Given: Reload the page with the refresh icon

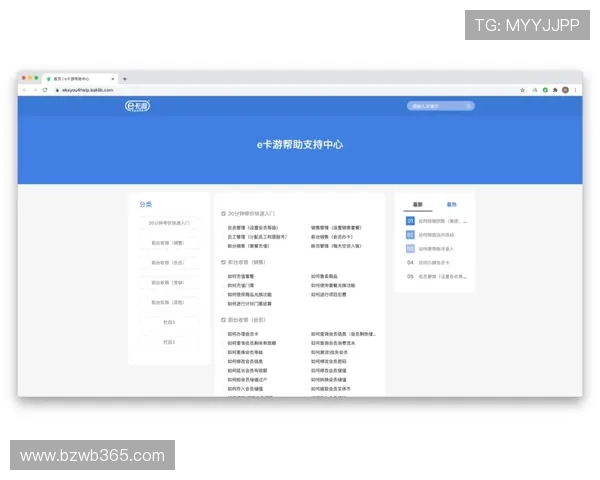Looking at the screenshot, I should 45,90.
